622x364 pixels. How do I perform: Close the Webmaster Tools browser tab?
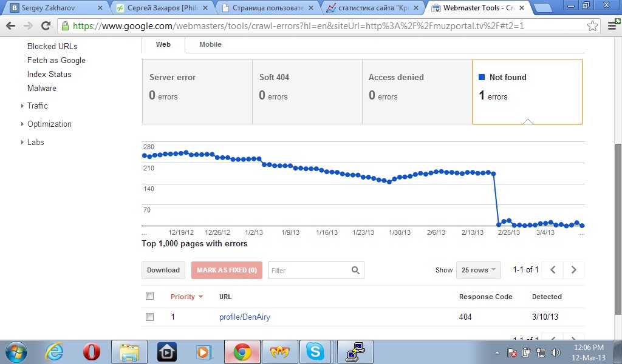coord(522,7)
